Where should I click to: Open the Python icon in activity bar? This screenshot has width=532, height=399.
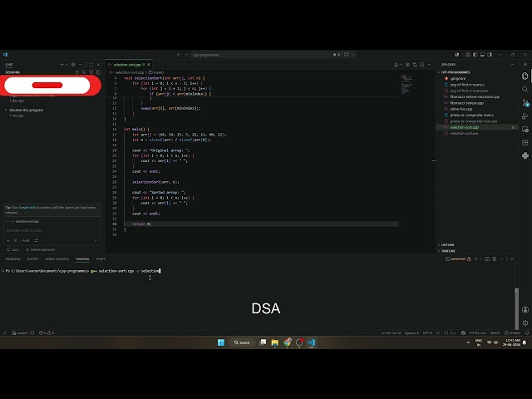(x=525, y=155)
